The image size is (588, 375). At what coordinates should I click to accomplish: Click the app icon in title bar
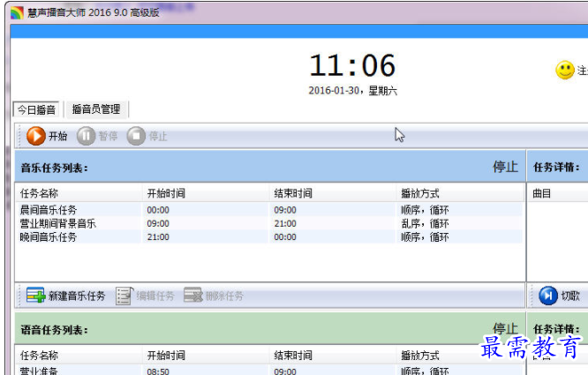18,12
